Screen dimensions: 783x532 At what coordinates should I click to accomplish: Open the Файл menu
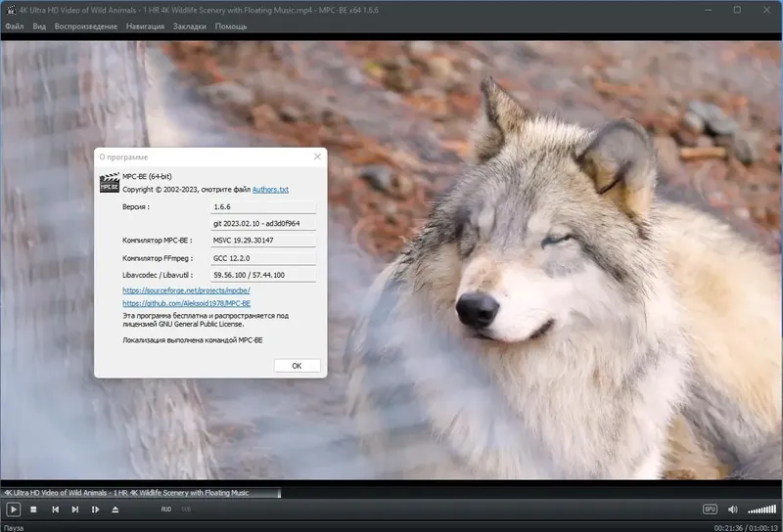(x=14, y=26)
